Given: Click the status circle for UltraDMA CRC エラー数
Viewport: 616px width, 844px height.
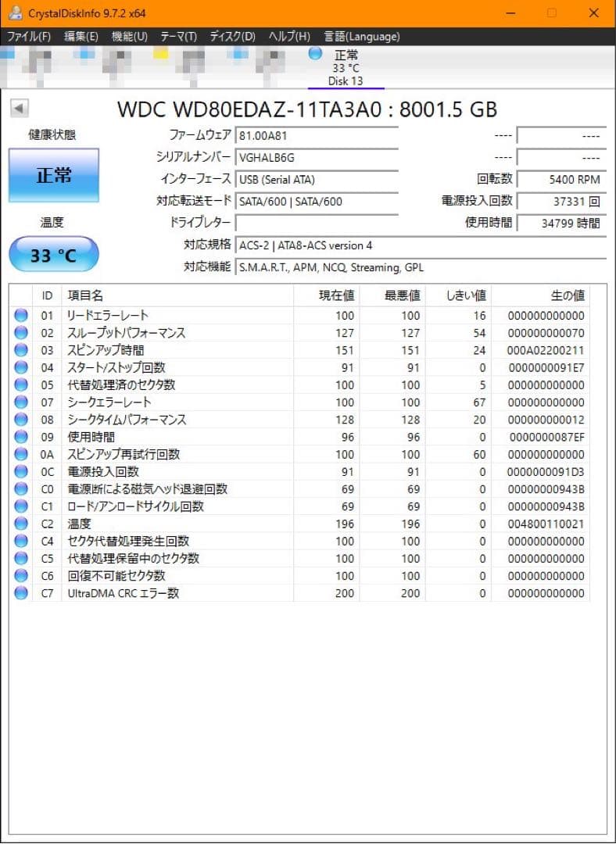Looking at the screenshot, I should point(21,593).
